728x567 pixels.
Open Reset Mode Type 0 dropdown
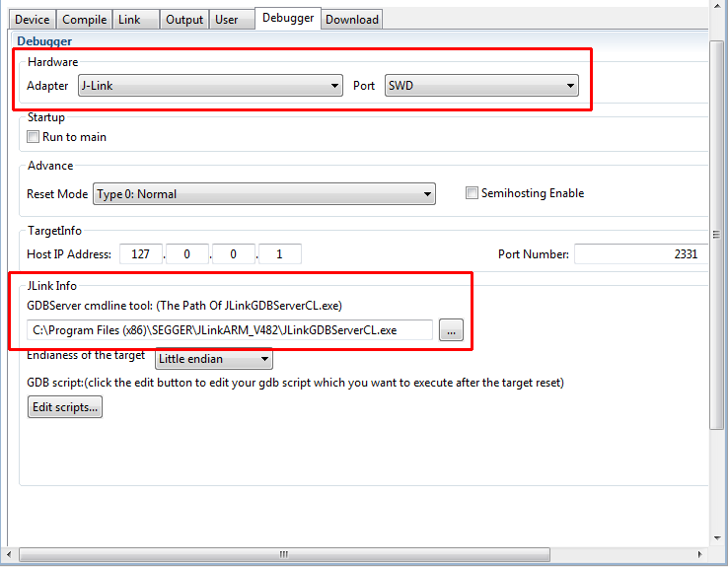pos(263,194)
